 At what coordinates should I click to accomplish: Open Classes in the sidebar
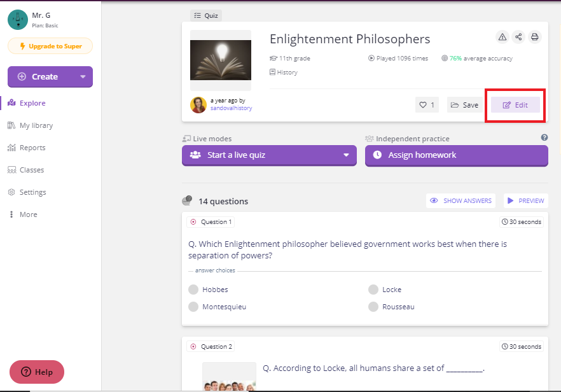(x=25, y=170)
